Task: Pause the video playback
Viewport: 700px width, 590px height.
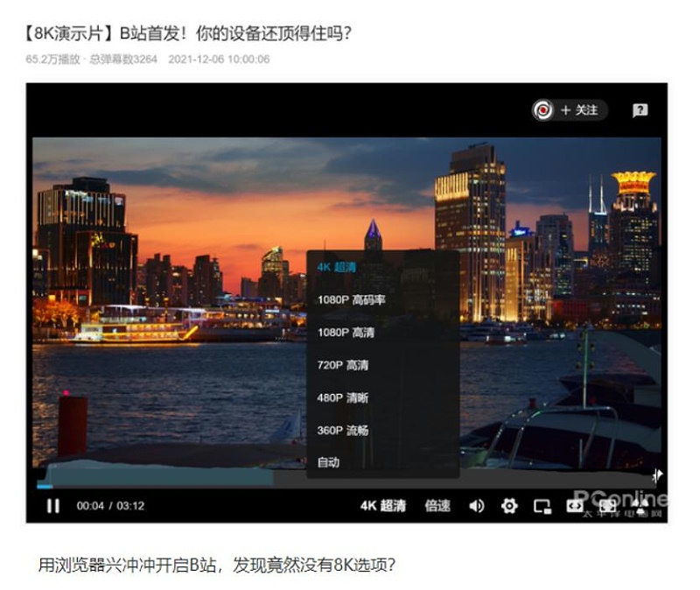Action: pos(53,506)
